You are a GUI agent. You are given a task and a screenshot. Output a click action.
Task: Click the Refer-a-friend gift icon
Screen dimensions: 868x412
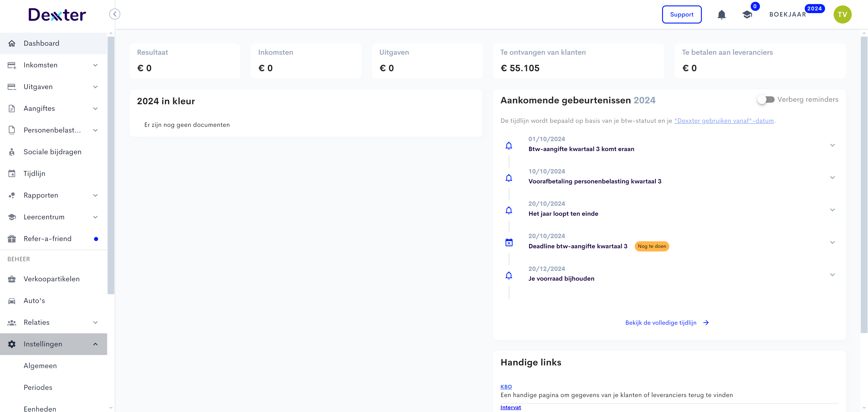point(12,239)
